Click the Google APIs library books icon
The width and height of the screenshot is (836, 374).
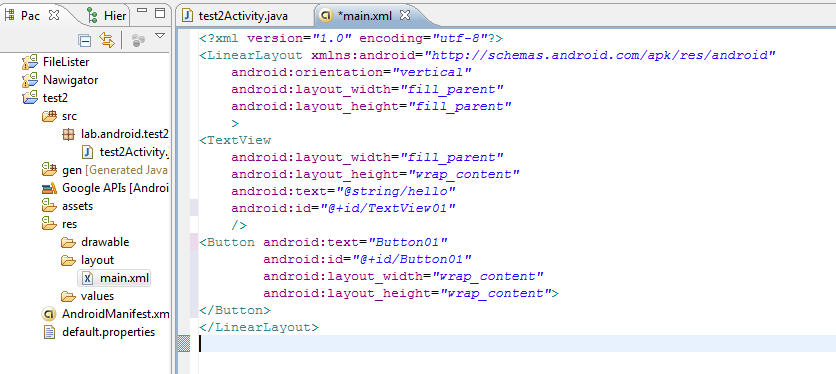coord(49,188)
